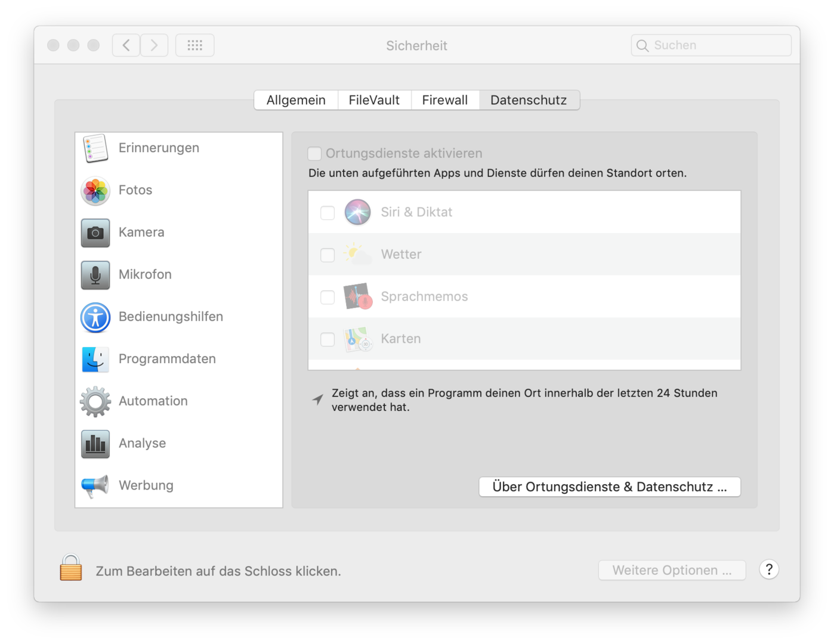Open the FileVault tab

click(374, 100)
